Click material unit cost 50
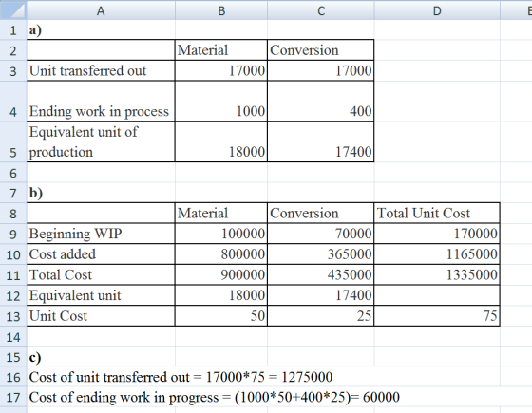The width and height of the screenshot is (532, 413). pos(221,316)
